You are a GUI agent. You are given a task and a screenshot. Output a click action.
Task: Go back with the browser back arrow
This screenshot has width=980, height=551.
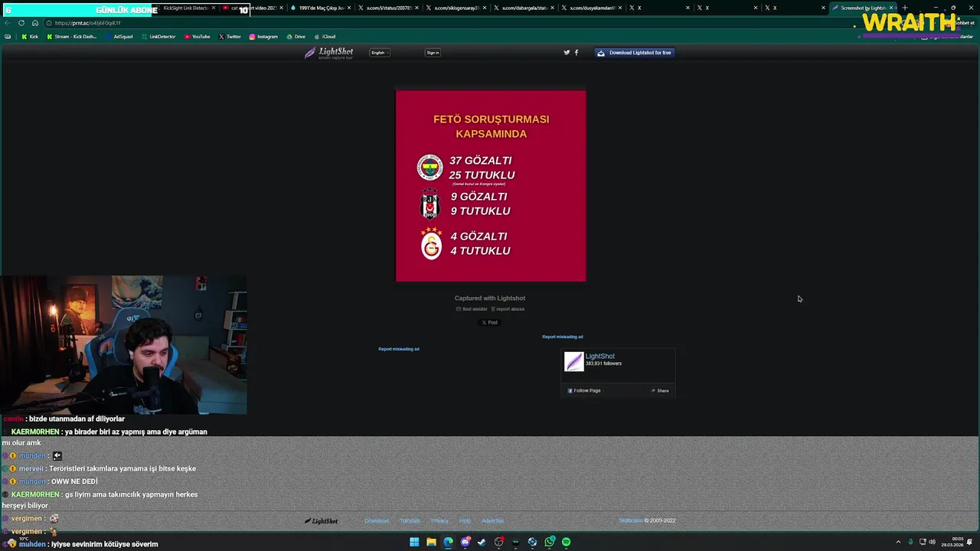8,23
